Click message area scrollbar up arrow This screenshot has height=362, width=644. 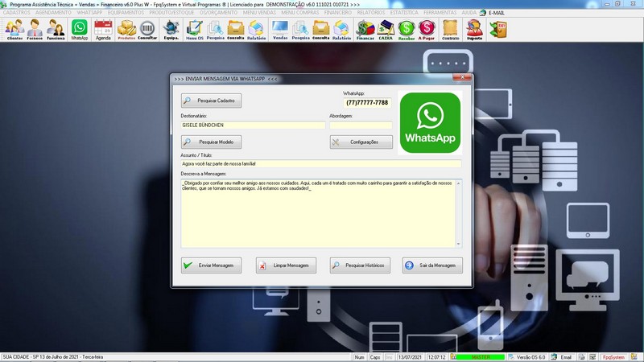click(458, 183)
